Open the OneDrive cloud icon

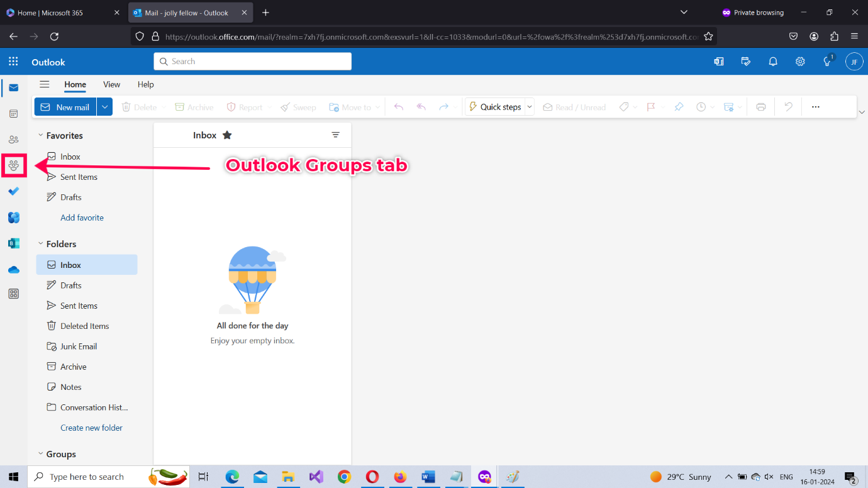tap(13, 270)
